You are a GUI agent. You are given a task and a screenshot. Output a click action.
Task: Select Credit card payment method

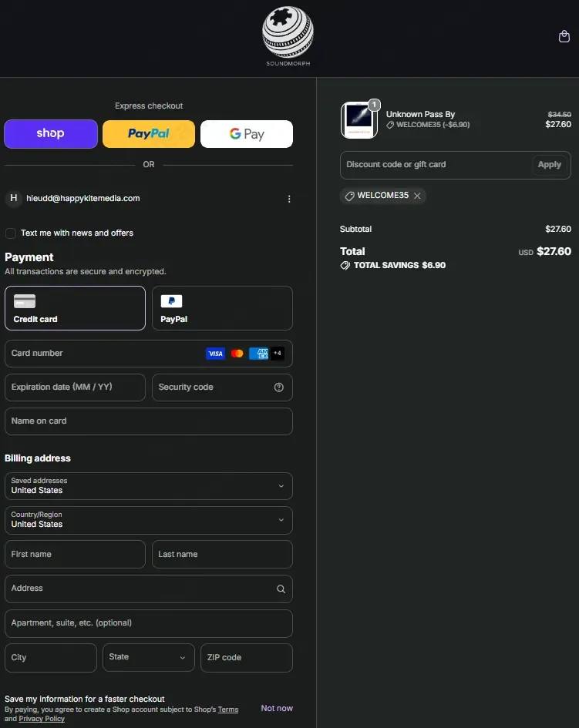[x=75, y=308]
